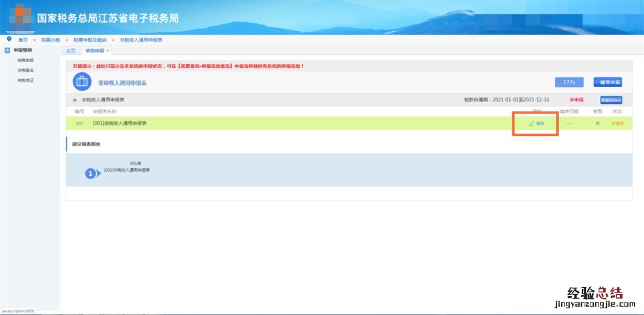Screen dimensions: 644x315
Task: Click the 建议填表顺序 heading
Action: pyautogui.click(x=86, y=144)
